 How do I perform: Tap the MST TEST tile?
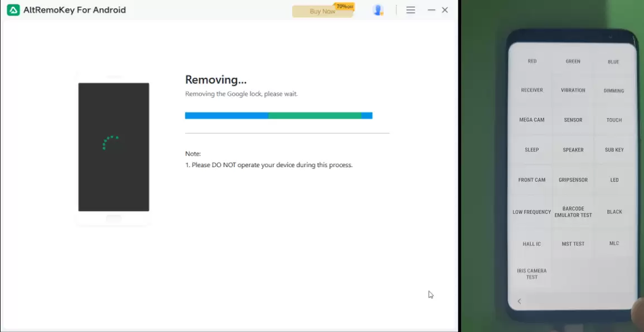pyautogui.click(x=573, y=244)
